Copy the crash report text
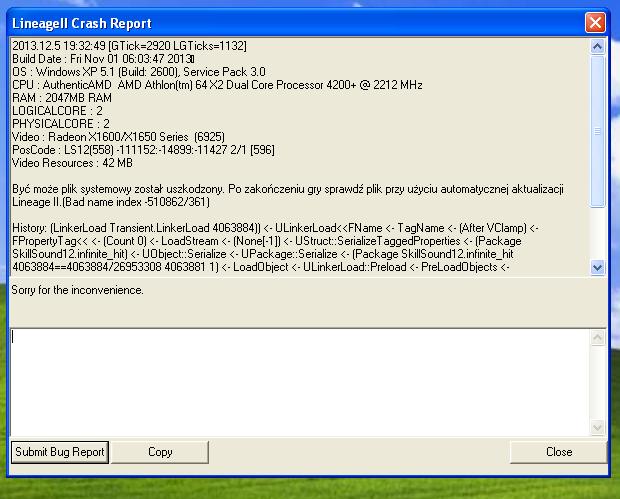Screen dimensions: 620x499 click(160, 452)
